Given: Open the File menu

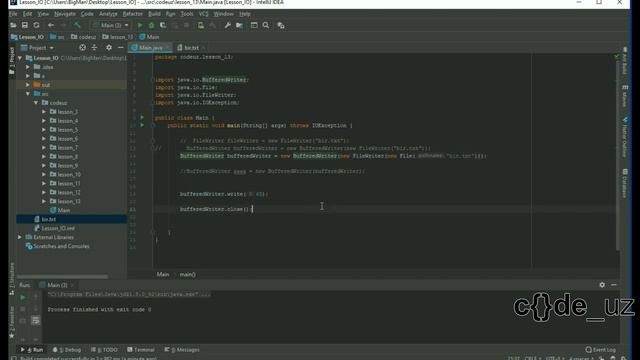Looking at the screenshot, I should point(13,14).
